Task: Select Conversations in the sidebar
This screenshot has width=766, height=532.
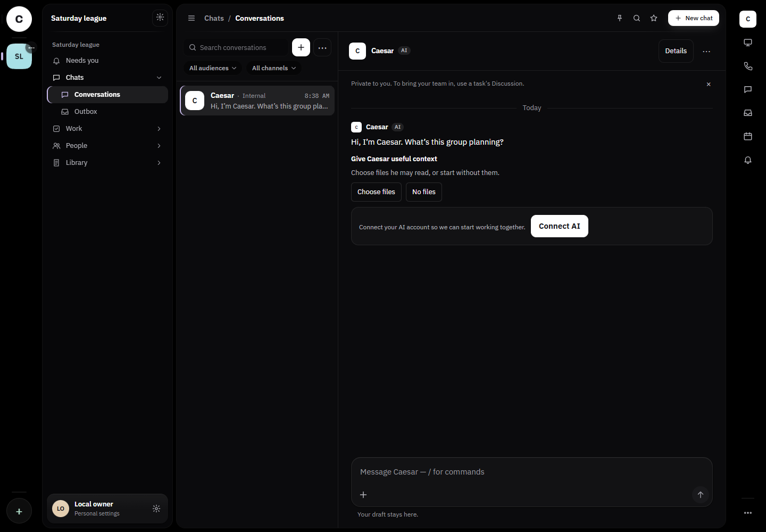Action: pos(107,95)
